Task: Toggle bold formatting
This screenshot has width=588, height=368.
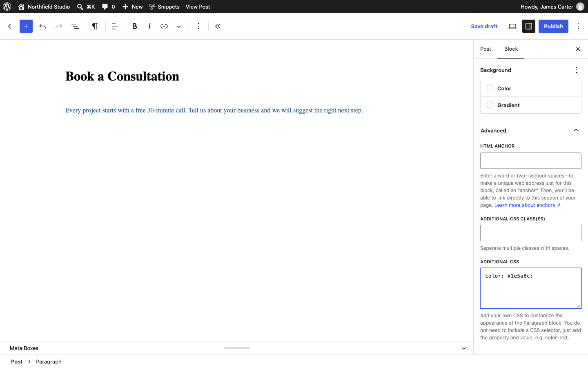Action: click(x=135, y=26)
